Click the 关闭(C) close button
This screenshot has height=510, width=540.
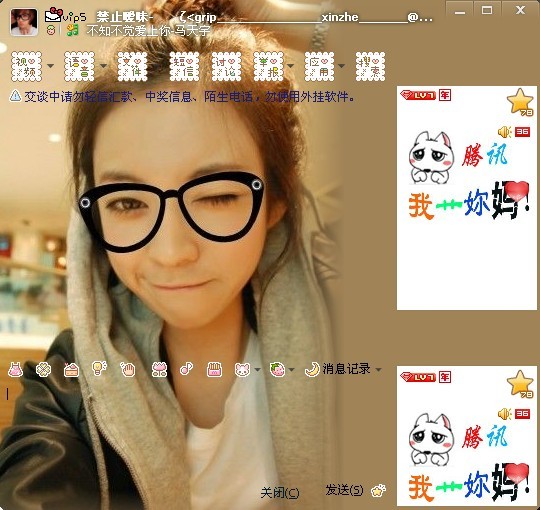(280, 493)
